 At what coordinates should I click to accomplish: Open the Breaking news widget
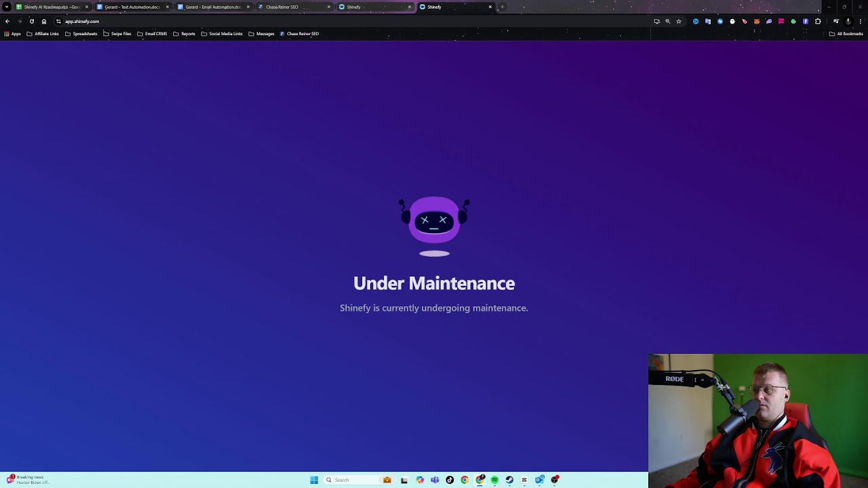click(x=27, y=480)
